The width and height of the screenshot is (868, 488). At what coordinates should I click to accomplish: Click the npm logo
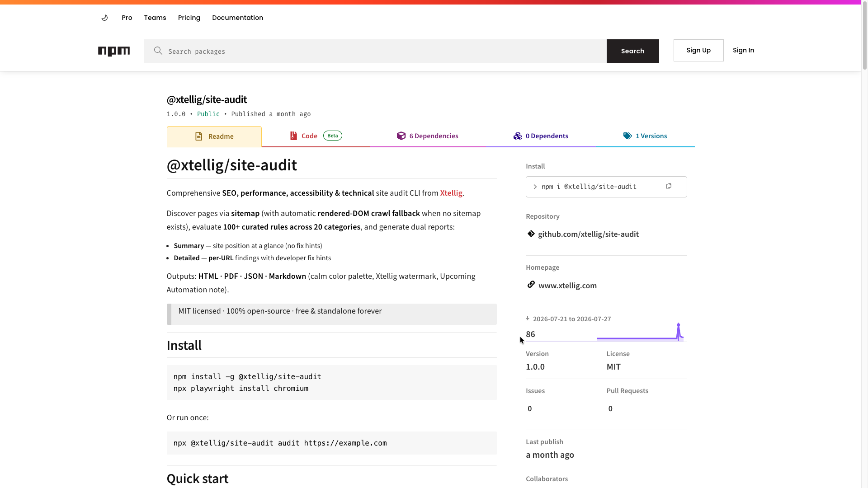(114, 51)
